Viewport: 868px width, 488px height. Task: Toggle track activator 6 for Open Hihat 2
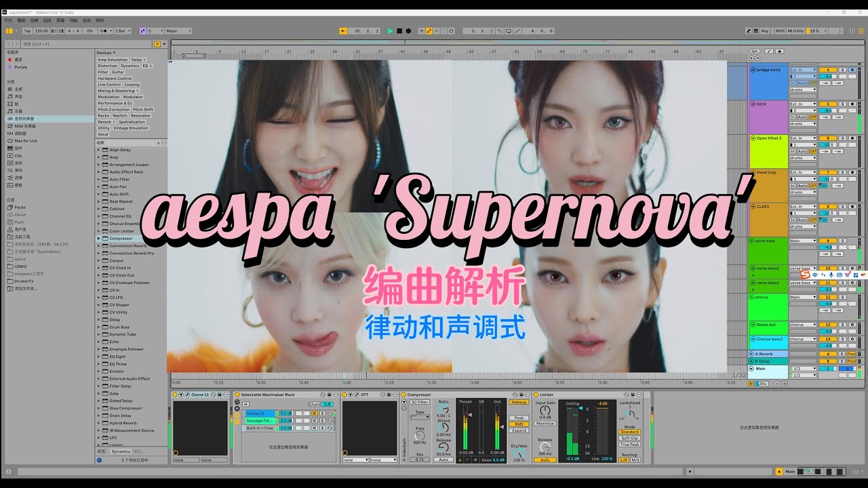pyautogui.click(x=828, y=138)
